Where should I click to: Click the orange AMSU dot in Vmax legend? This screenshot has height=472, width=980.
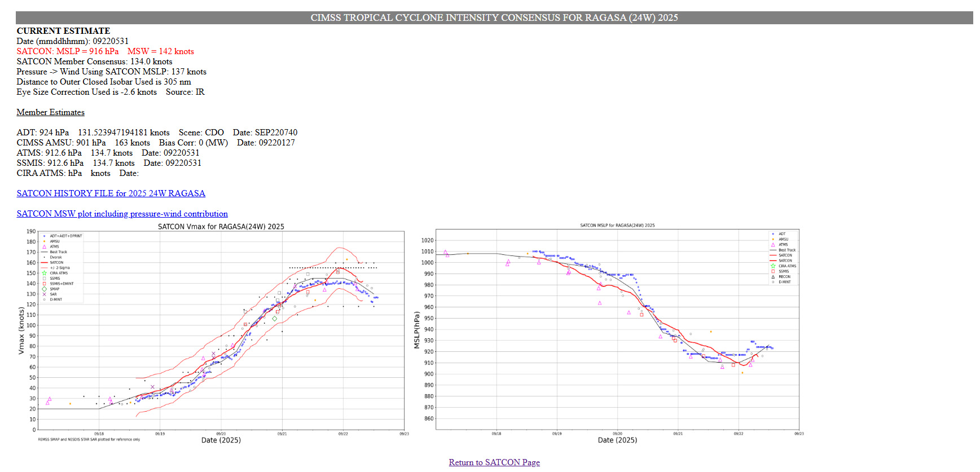coord(44,241)
